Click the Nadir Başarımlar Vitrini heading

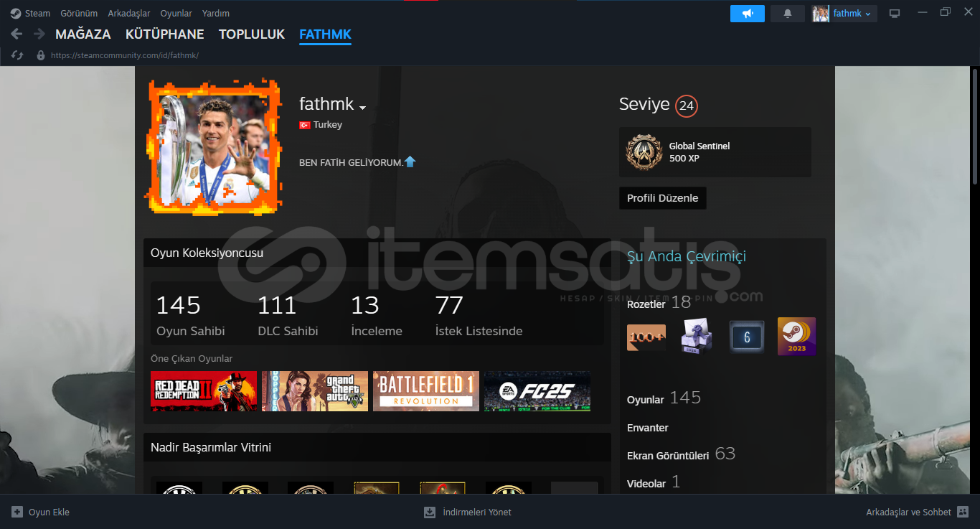211,447
